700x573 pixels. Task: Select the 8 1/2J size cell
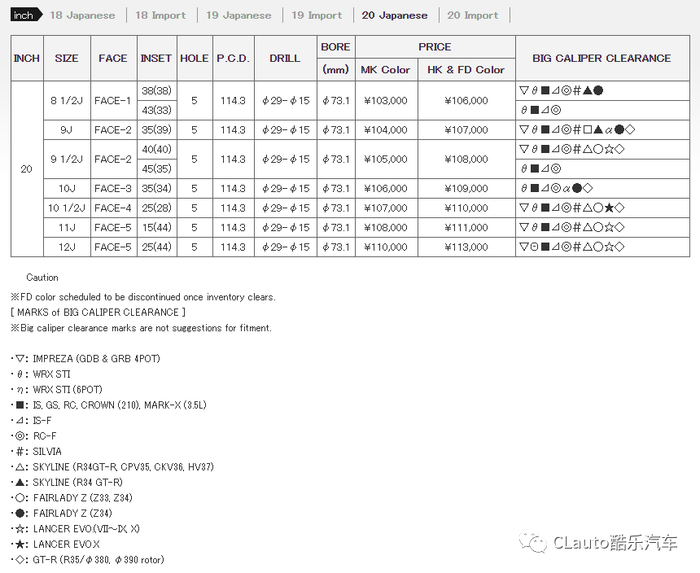[x=67, y=100]
